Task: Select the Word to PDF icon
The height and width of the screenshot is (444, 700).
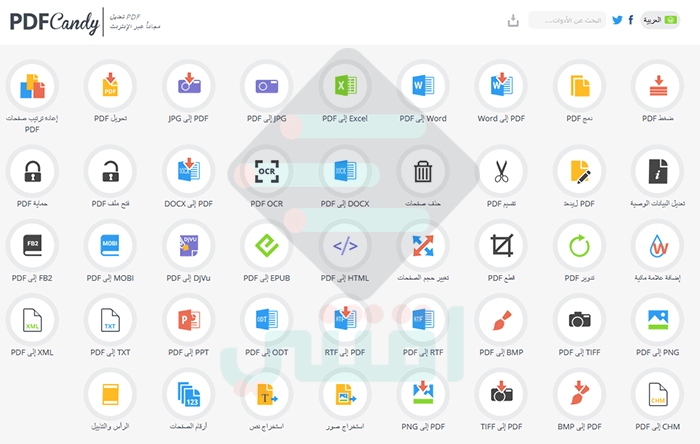Action: pos(501,86)
